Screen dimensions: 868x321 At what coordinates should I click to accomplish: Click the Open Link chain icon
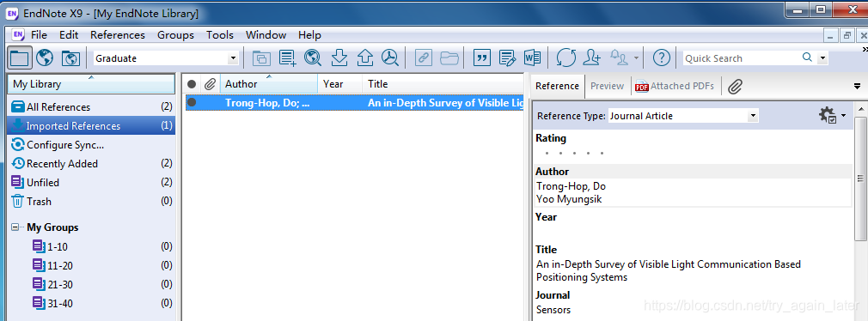(x=424, y=58)
